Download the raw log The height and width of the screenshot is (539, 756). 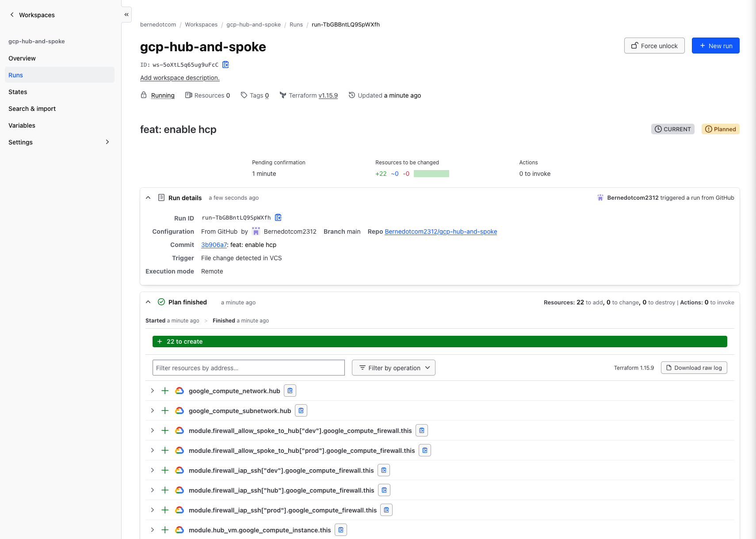pyautogui.click(x=694, y=368)
